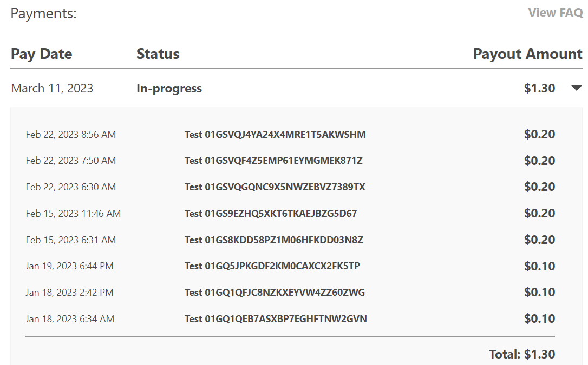Select test entry ending in 4ZZ60ZWG
Viewport: 588px width, 365px height.
(x=275, y=293)
